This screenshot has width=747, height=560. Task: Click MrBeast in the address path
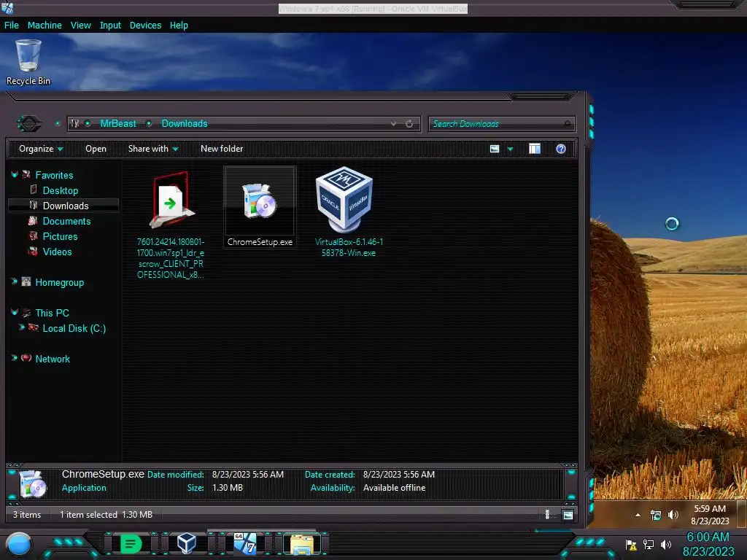[117, 124]
